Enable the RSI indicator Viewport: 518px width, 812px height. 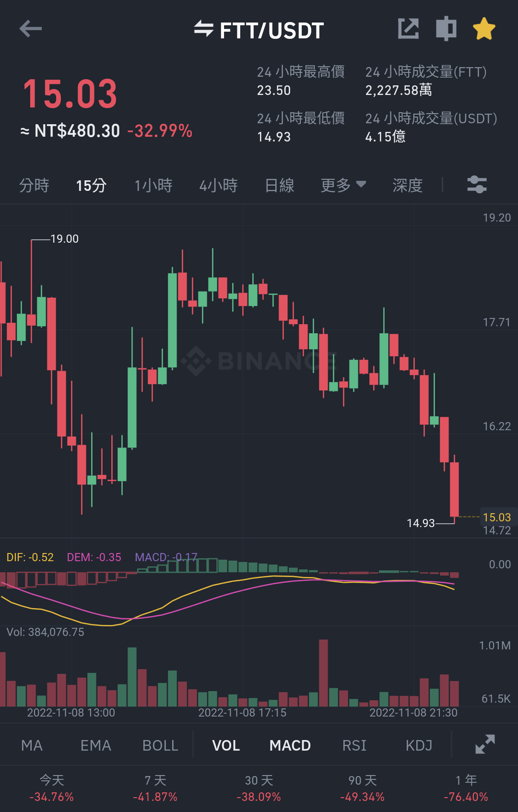pyautogui.click(x=354, y=745)
